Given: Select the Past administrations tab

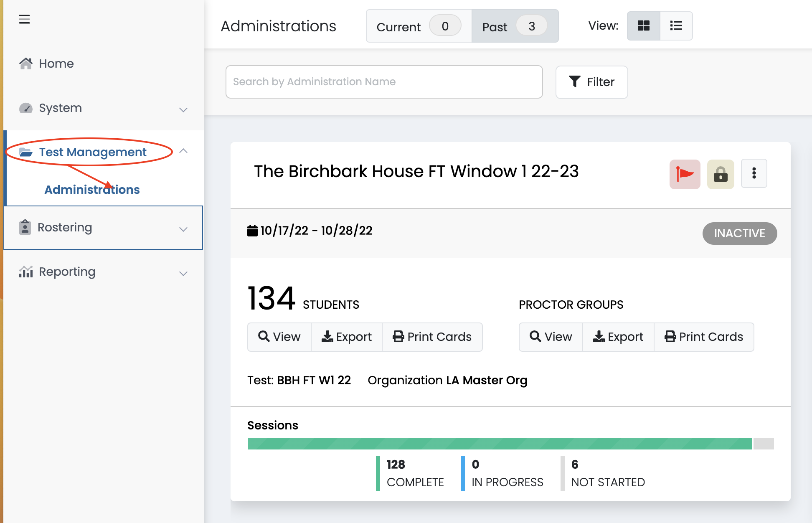Looking at the screenshot, I should (515, 26).
